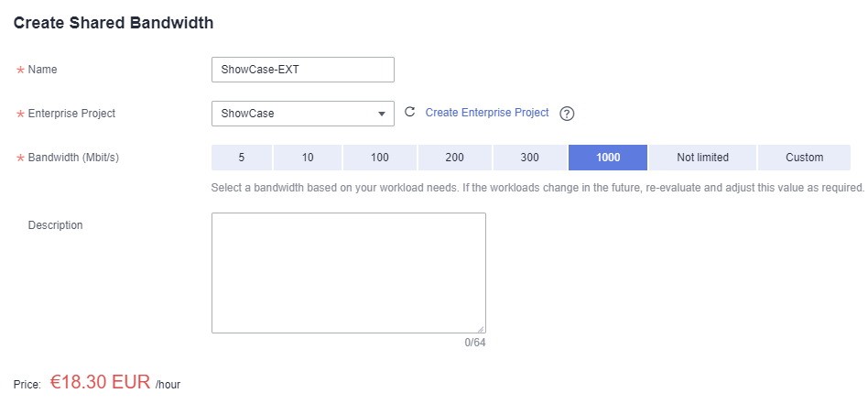
Task: Click the Name field label
Action: pos(42,70)
